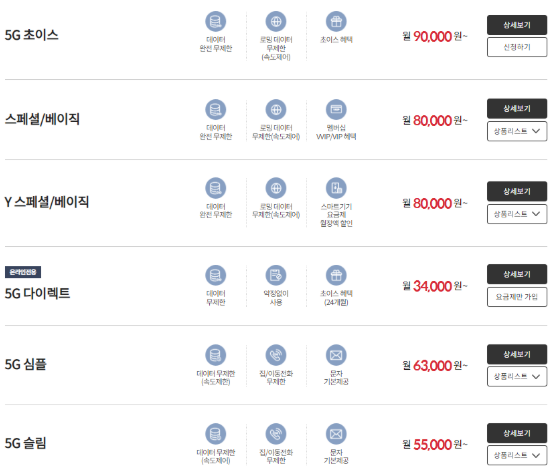Click 상세보기 button for 5G 초이스
The height and width of the screenshot is (474, 560).
[x=517, y=25]
